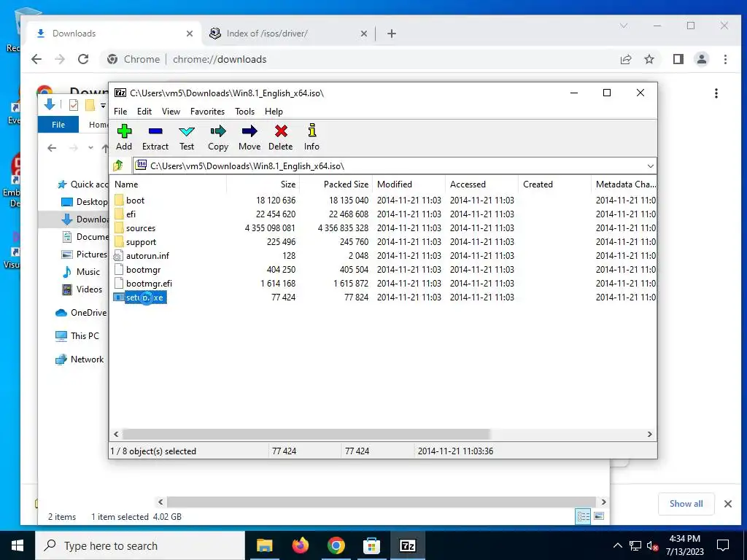
Task: Select the support folder row
Action: click(x=383, y=242)
